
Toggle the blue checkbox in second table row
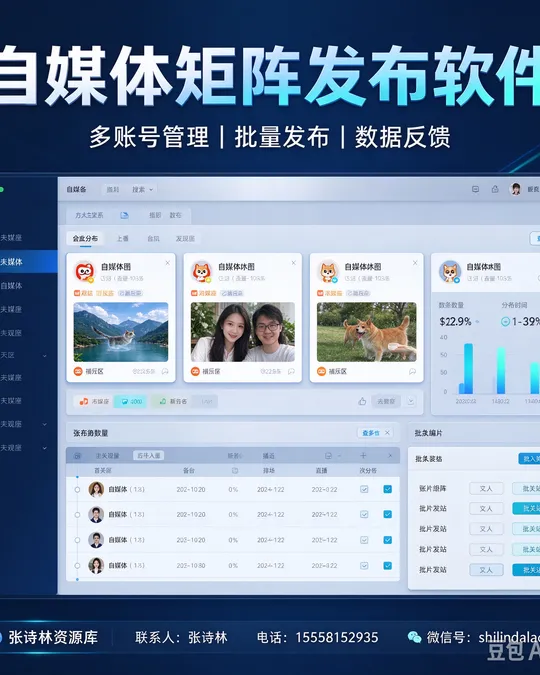coord(388,514)
